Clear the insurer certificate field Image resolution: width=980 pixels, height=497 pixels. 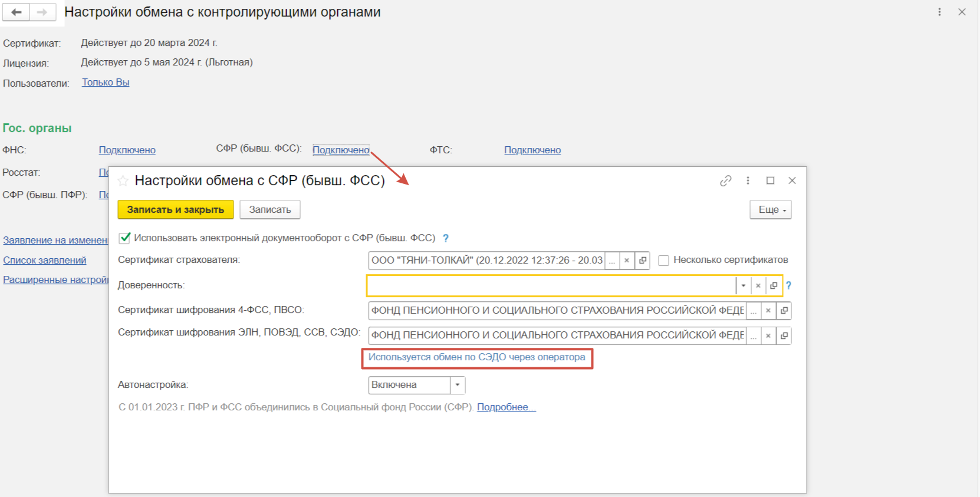(x=627, y=260)
